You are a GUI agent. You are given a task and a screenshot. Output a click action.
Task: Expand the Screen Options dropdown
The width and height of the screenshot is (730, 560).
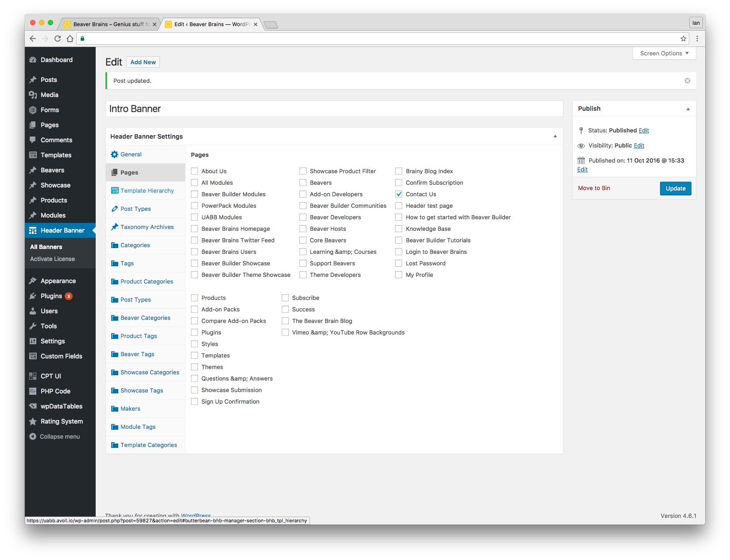[x=664, y=53]
